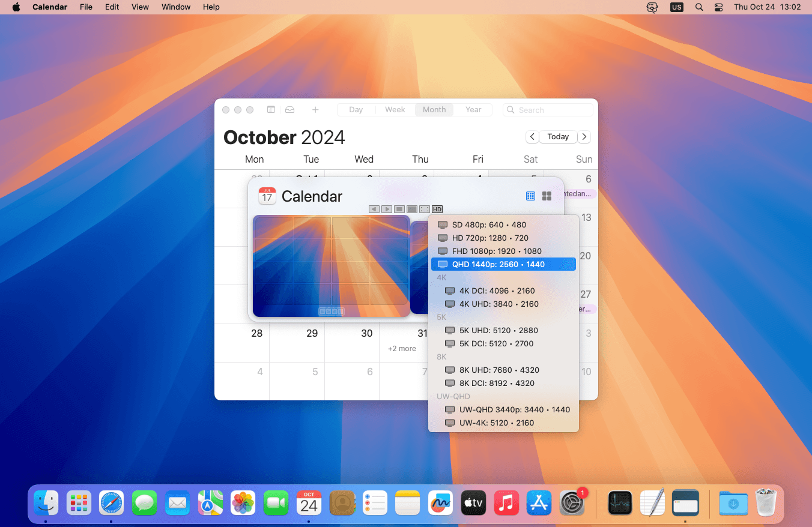
Task: Open Control Center in menu bar
Action: click(x=719, y=7)
